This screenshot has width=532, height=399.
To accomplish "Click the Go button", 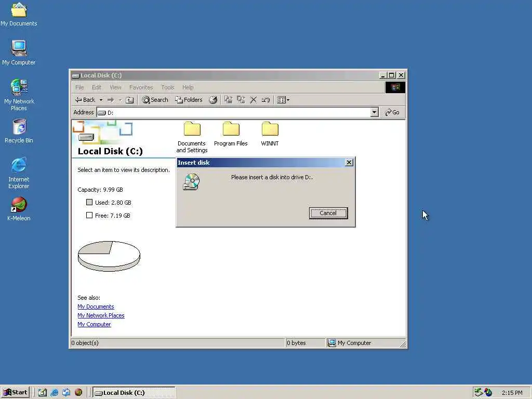I will click(x=392, y=112).
